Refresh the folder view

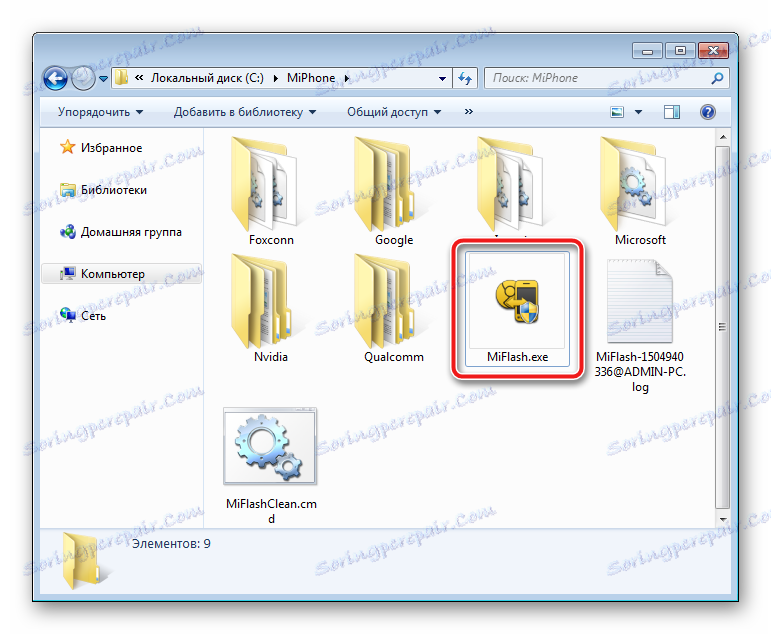click(465, 78)
